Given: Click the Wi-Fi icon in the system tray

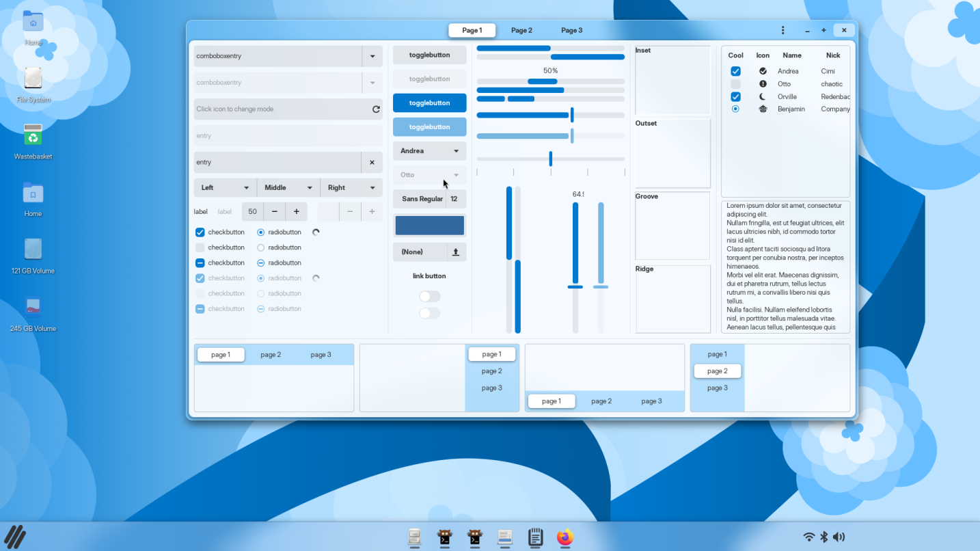Looking at the screenshot, I should pyautogui.click(x=809, y=537).
